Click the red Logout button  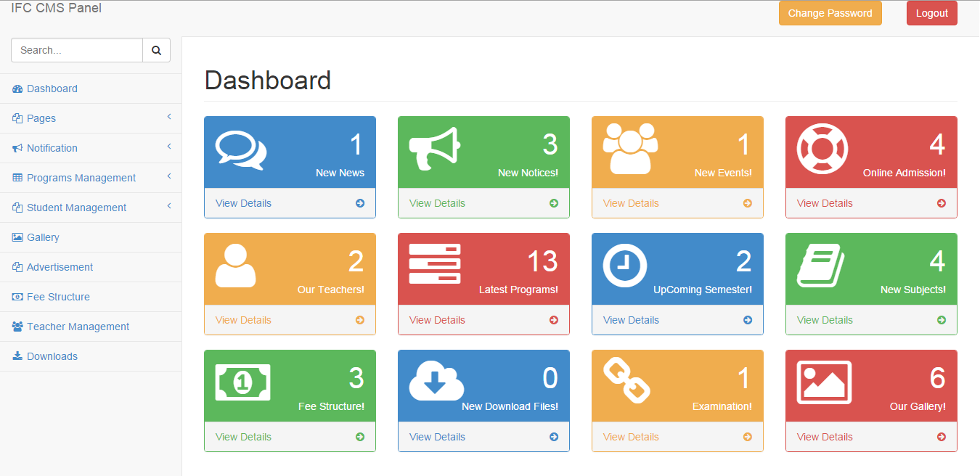point(931,13)
